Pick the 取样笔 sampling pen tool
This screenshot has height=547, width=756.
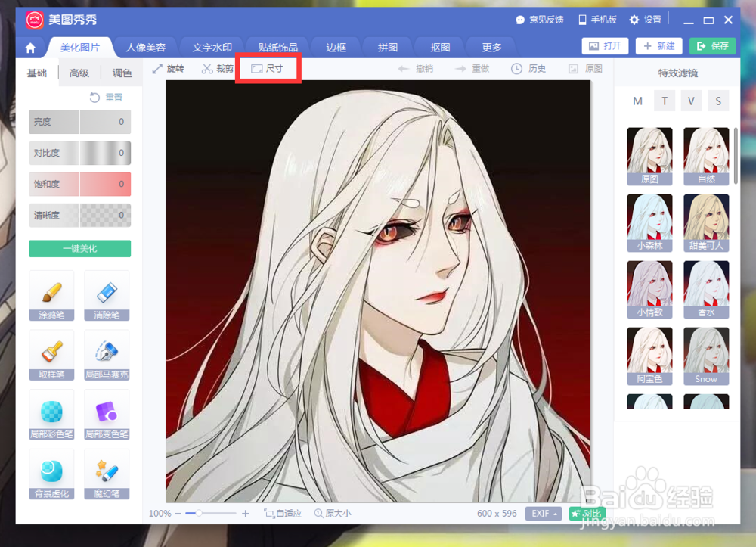coord(51,355)
